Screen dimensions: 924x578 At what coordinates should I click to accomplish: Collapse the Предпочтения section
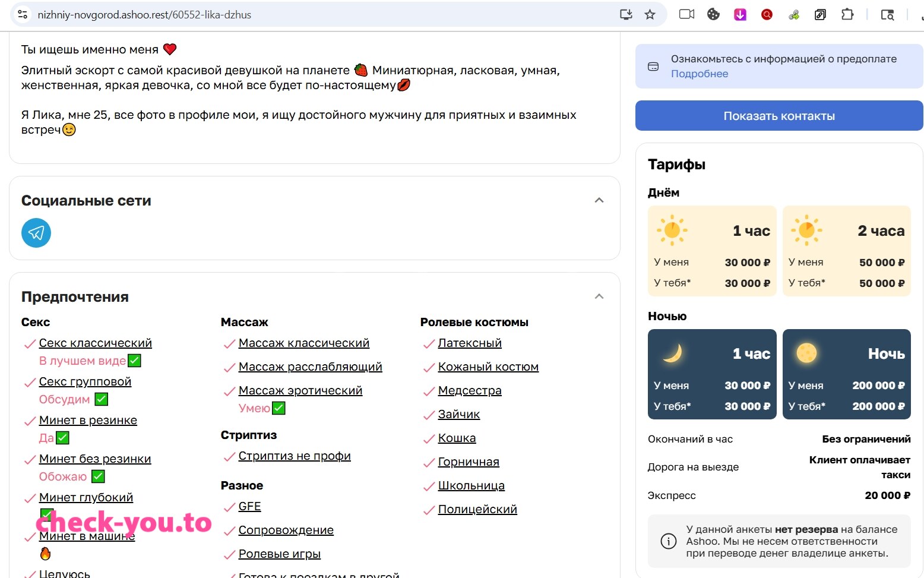[x=599, y=296]
